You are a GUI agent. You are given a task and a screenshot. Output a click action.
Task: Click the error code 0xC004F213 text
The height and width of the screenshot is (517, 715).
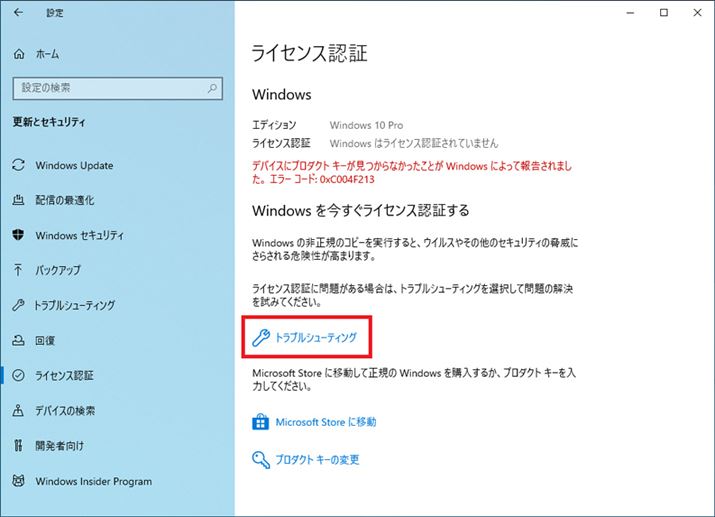[x=347, y=179]
